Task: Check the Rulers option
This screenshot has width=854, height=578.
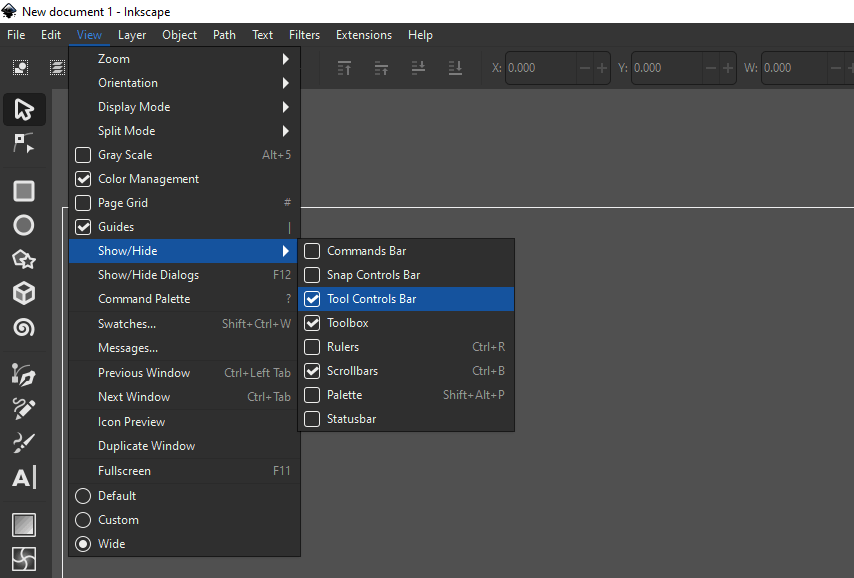Action: [x=406, y=347]
